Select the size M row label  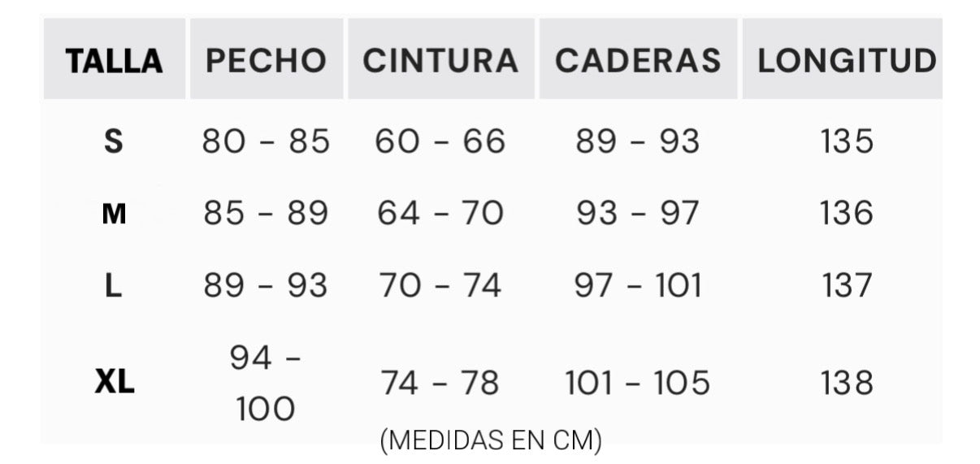pyautogui.click(x=115, y=214)
